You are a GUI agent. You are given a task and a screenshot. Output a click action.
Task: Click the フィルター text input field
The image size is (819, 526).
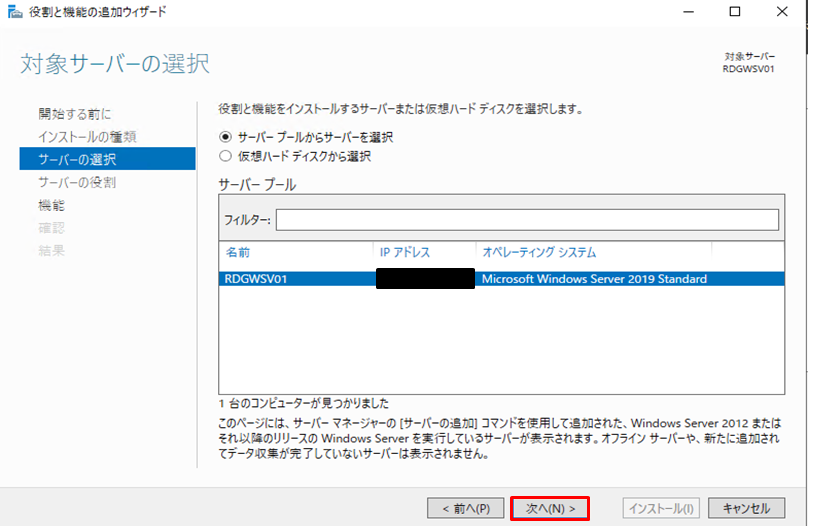[526, 220]
